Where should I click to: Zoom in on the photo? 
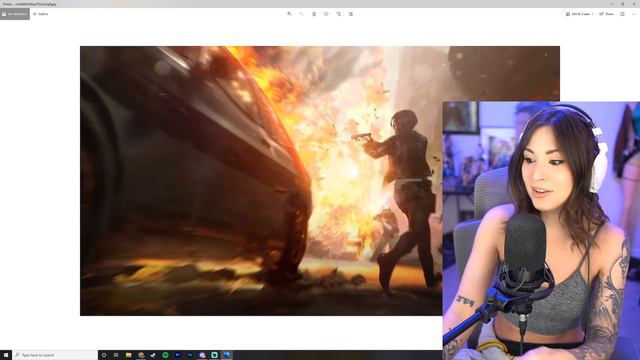[289, 14]
